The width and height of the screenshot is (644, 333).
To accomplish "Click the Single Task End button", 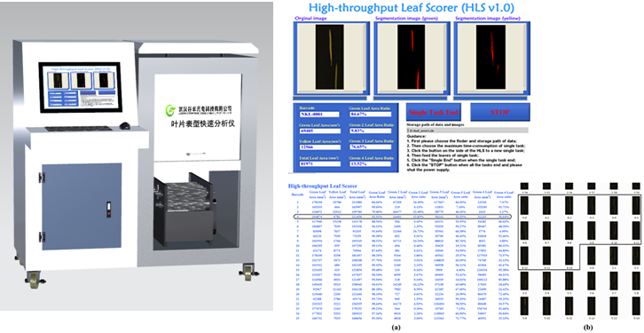I will pos(433,112).
